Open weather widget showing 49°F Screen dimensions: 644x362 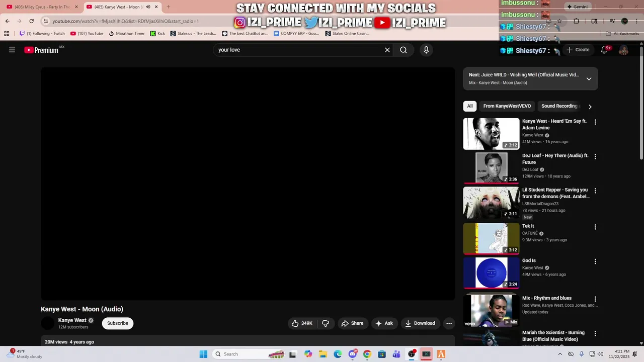[25, 354]
